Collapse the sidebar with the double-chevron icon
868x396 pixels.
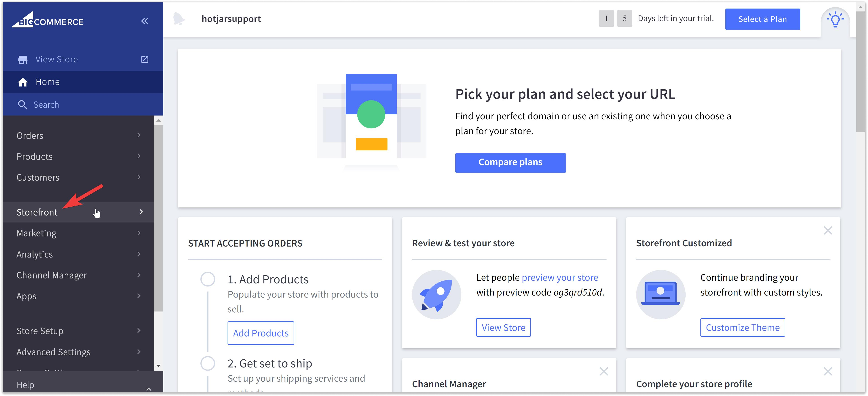(145, 21)
